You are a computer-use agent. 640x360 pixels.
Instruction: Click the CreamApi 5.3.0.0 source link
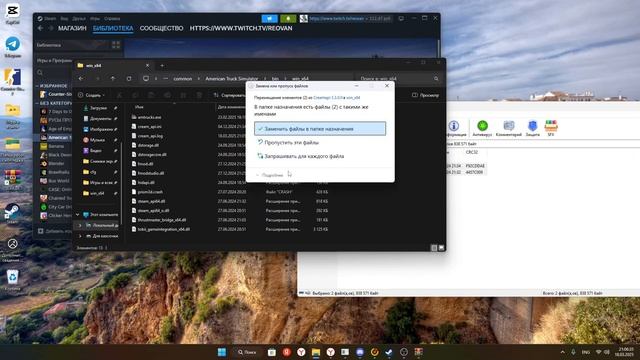tap(328, 98)
